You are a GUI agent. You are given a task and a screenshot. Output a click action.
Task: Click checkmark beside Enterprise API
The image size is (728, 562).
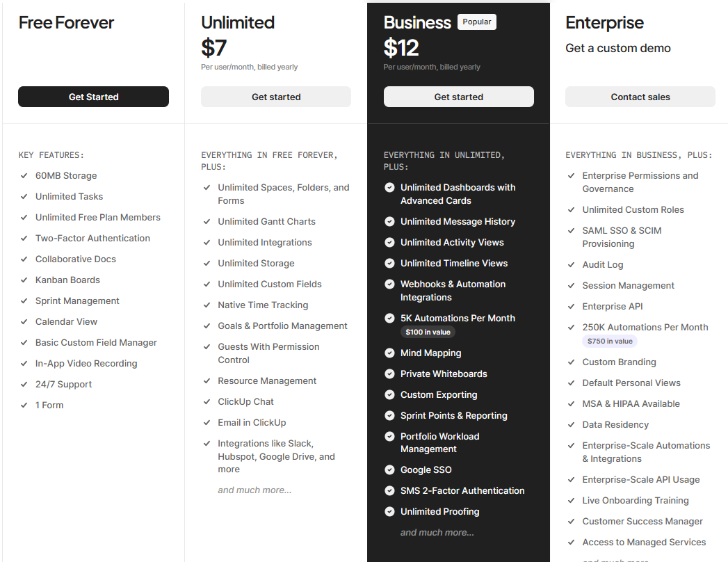click(x=571, y=307)
